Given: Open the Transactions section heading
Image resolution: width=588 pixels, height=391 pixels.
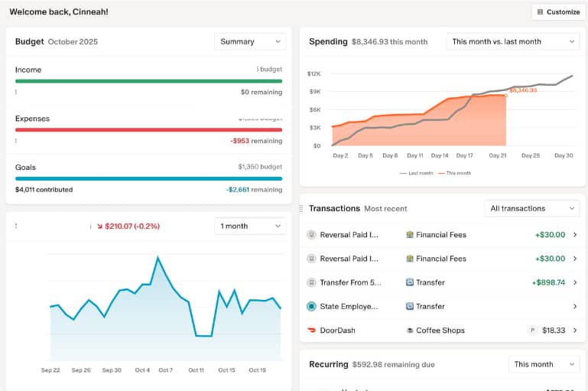Looking at the screenshot, I should click(334, 209).
